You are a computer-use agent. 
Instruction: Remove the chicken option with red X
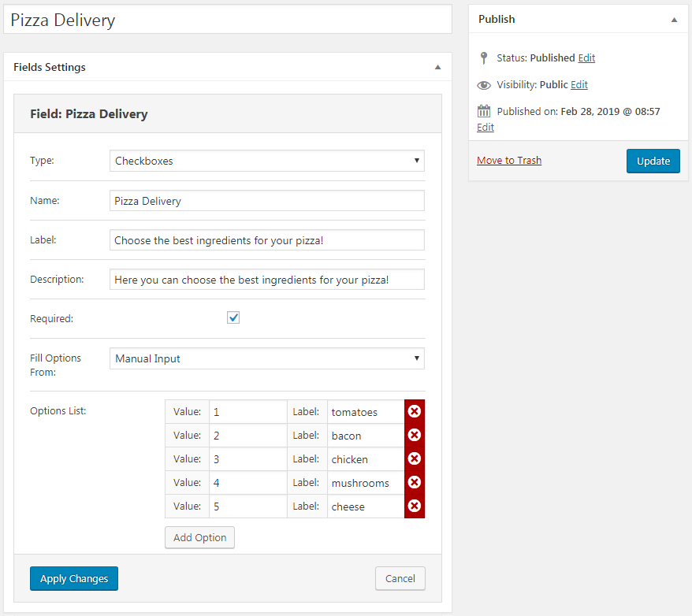pyautogui.click(x=415, y=458)
